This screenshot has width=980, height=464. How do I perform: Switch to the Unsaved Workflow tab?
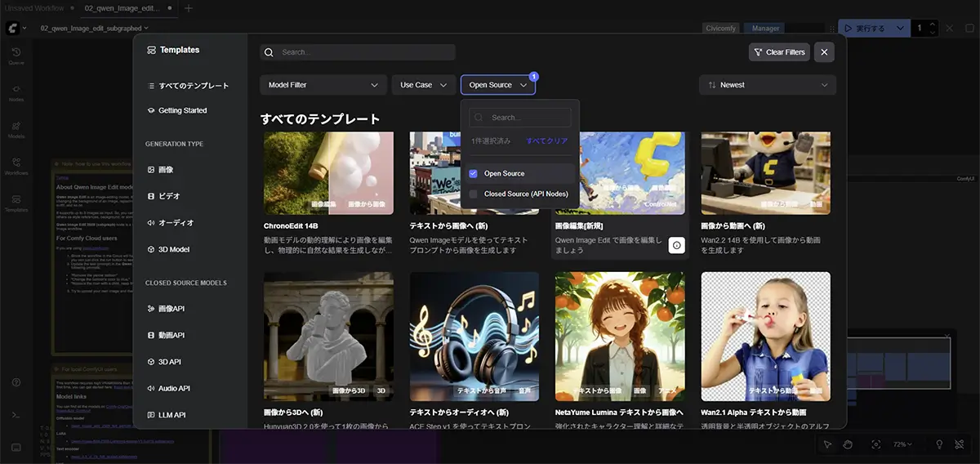pos(36,8)
